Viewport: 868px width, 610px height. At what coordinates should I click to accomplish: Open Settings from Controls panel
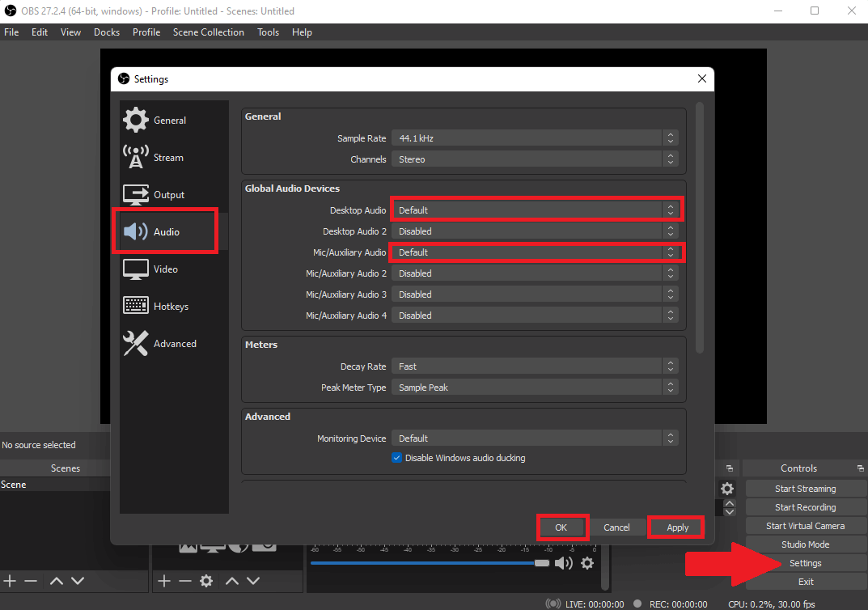coord(805,563)
